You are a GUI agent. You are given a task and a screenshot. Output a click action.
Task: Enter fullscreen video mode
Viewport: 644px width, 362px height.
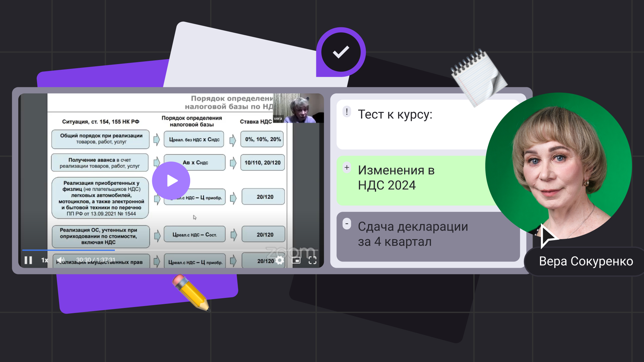click(x=312, y=260)
